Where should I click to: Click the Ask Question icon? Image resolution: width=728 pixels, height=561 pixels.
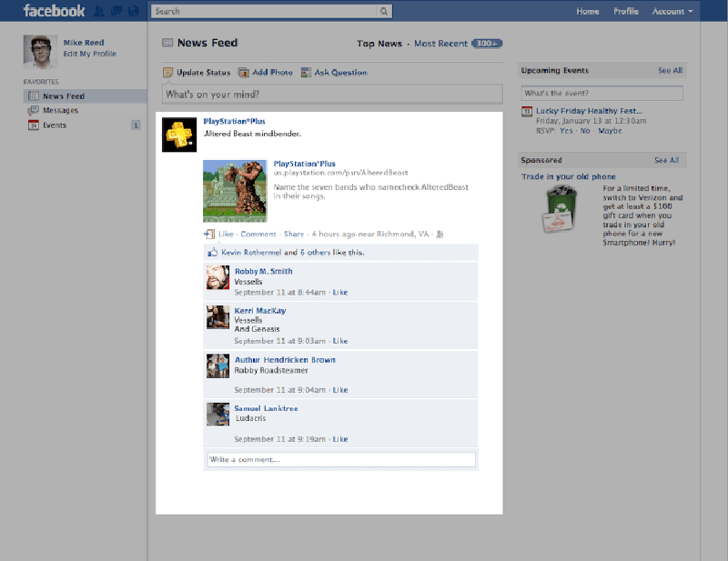pos(306,73)
